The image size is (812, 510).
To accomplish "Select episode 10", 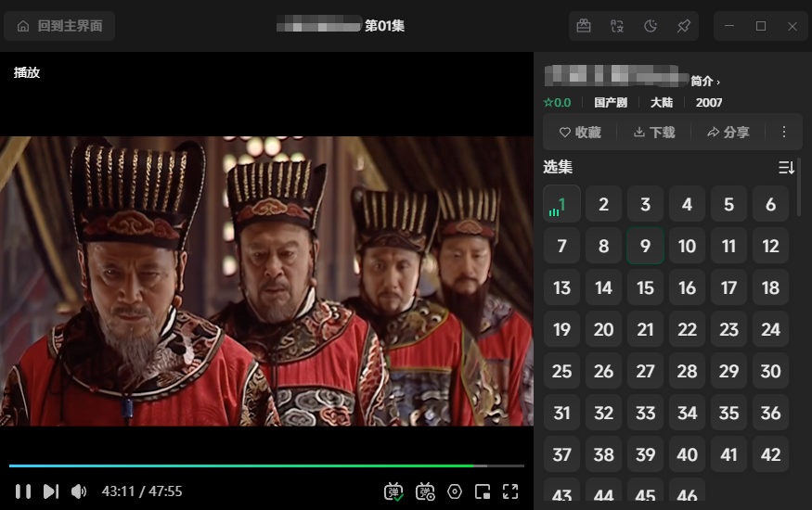I will 688,246.
